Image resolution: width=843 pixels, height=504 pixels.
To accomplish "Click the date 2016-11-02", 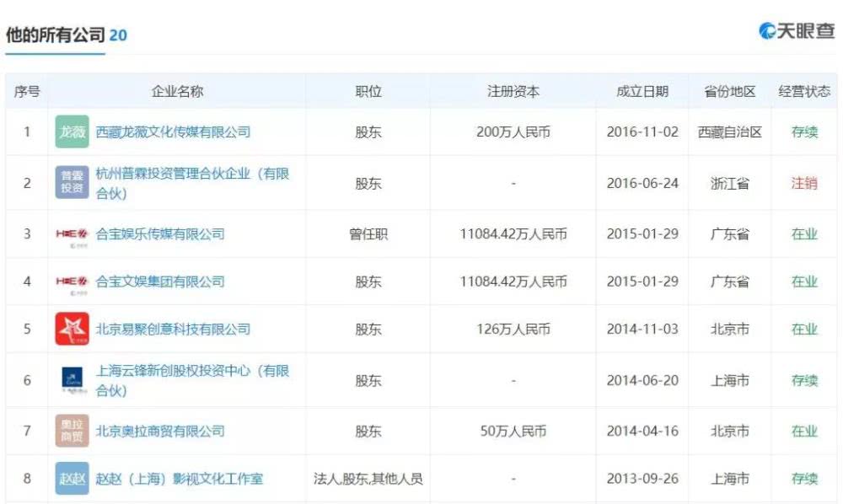I will (642, 131).
